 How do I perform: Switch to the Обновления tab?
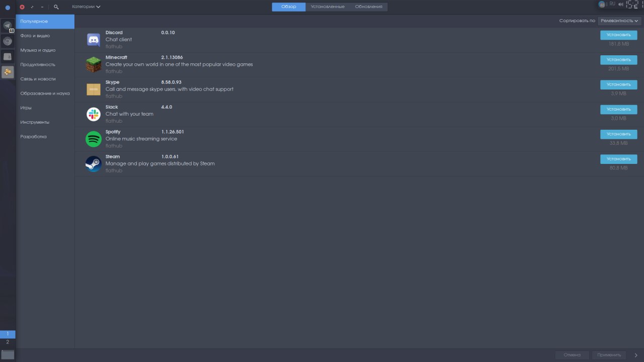click(x=369, y=7)
